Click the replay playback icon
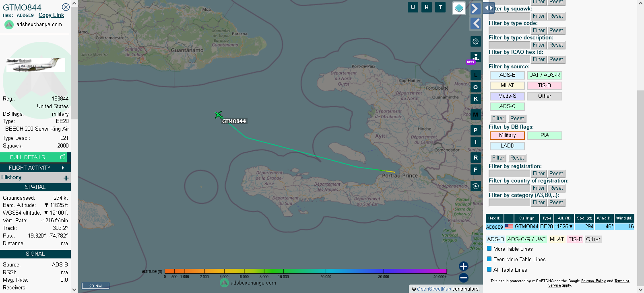The width and height of the screenshot is (644, 293). tap(476, 186)
